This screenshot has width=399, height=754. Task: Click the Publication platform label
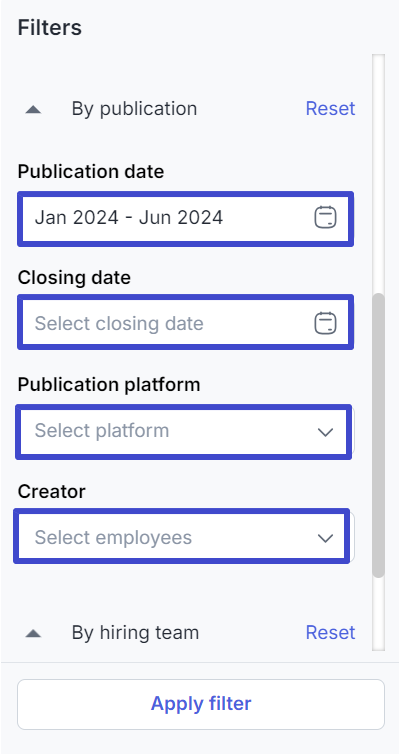[x=109, y=384]
